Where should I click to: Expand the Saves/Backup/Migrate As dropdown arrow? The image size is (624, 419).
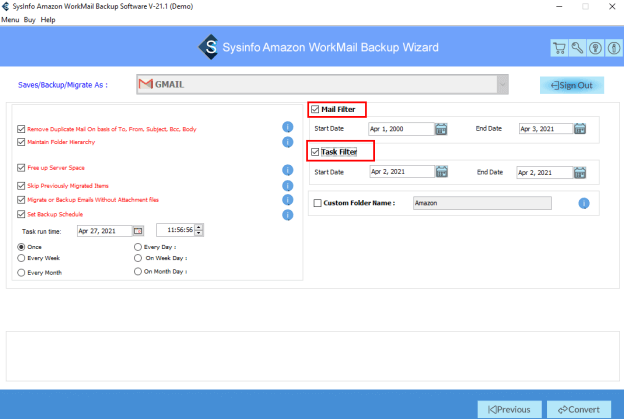(502, 84)
